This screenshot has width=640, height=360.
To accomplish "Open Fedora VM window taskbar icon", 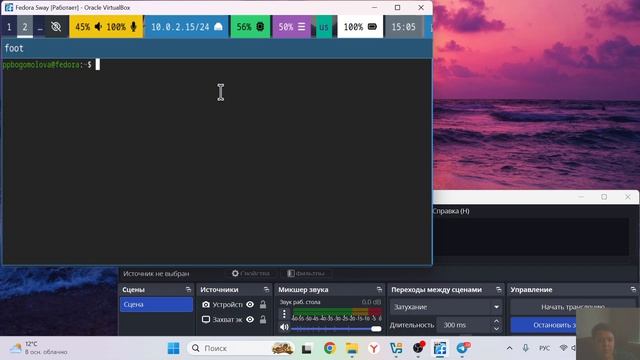I will coord(440,348).
